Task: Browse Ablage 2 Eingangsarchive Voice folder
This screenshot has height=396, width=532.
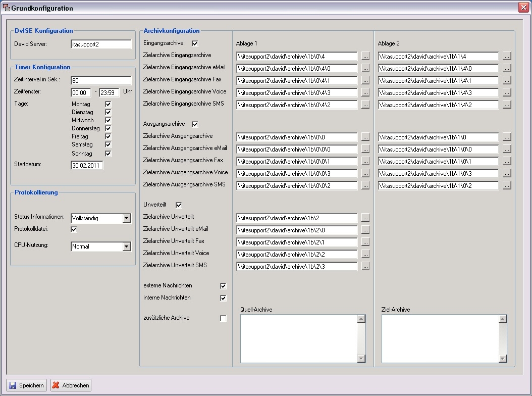Action: (x=507, y=93)
